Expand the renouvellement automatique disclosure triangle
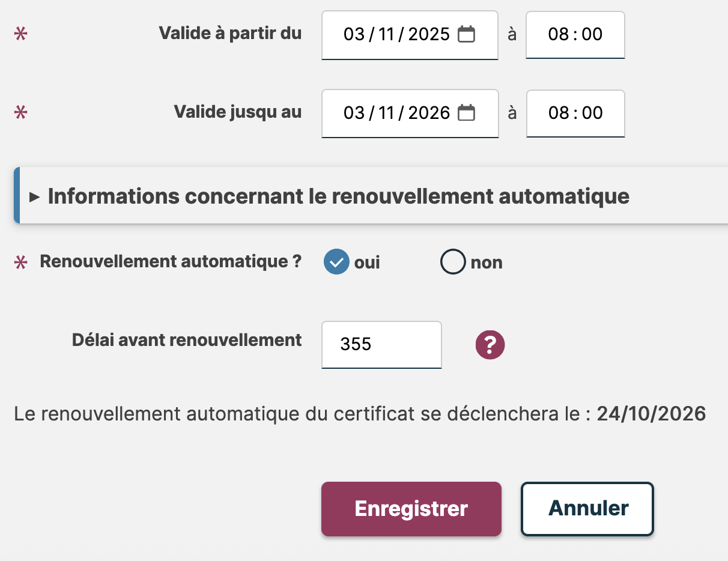The image size is (728, 561). coord(34,196)
